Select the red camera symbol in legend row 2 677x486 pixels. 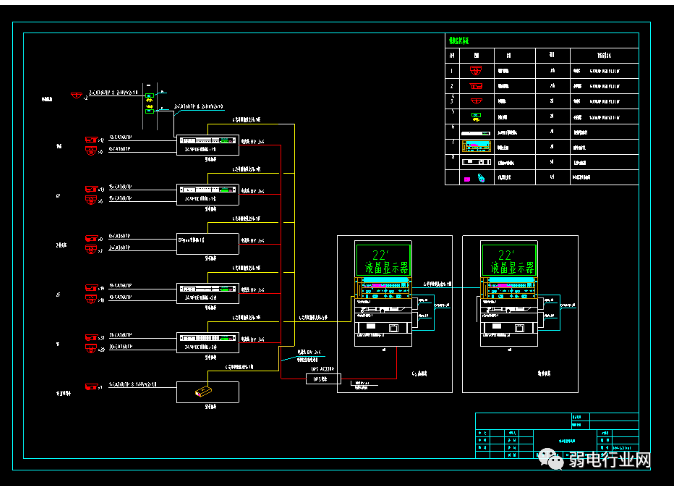pos(477,86)
